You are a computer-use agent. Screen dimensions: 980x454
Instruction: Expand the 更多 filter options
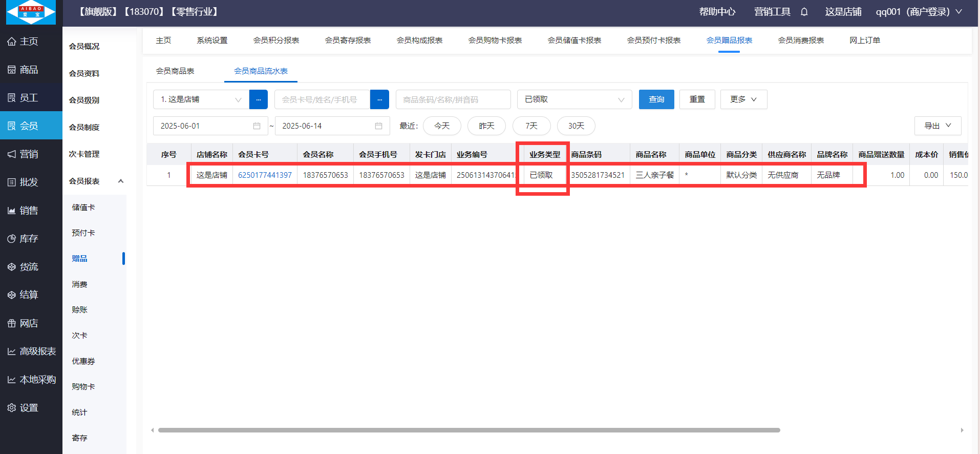point(743,99)
